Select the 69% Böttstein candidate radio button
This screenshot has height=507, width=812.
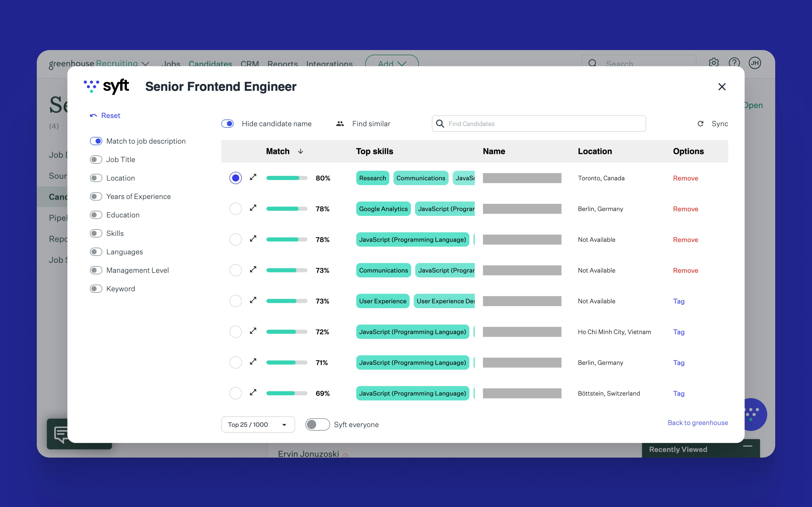point(236,393)
